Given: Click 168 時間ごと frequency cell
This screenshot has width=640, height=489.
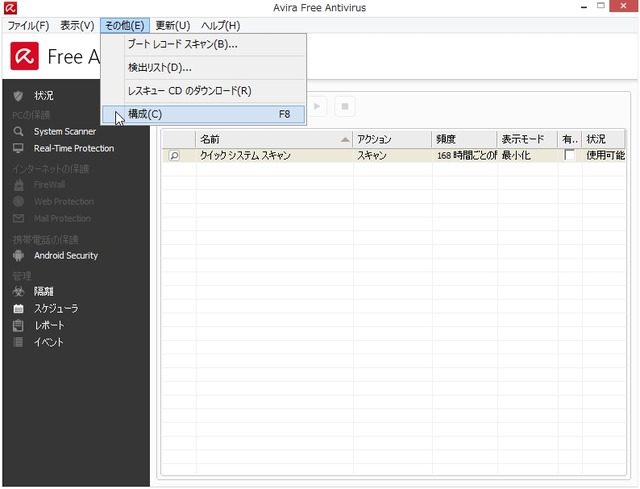Looking at the screenshot, I should pos(467,156).
